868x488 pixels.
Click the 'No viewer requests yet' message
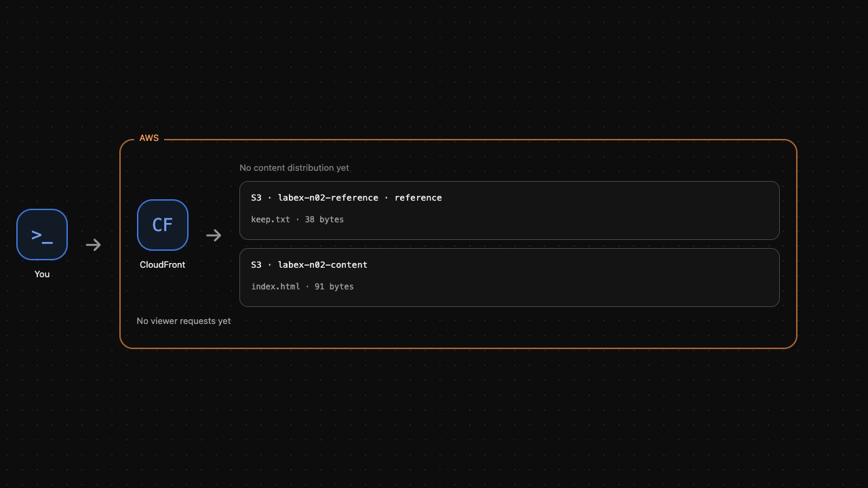184,321
